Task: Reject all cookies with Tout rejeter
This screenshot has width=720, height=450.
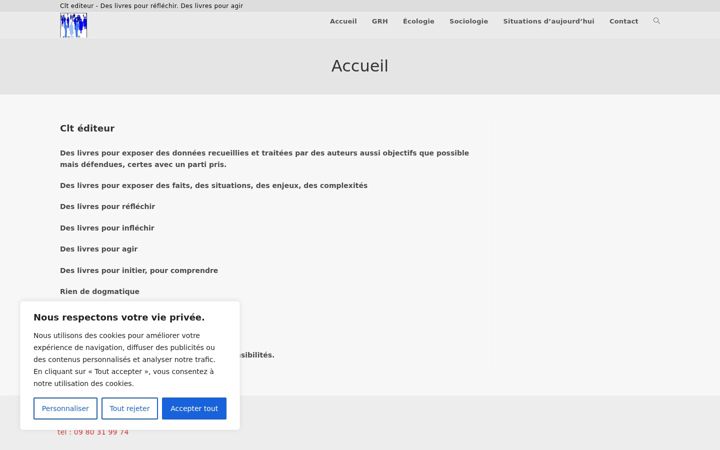Action: [x=129, y=408]
